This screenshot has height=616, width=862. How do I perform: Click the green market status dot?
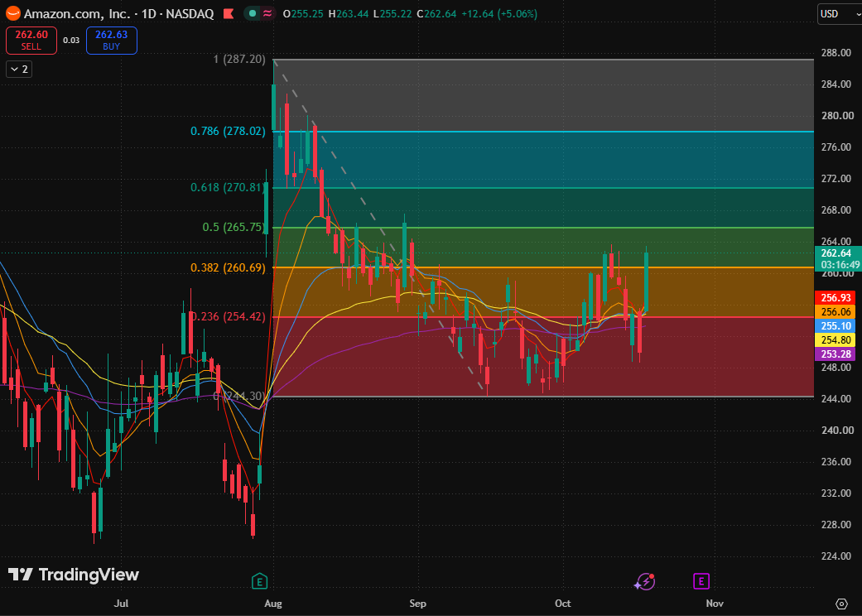[252, 14]
